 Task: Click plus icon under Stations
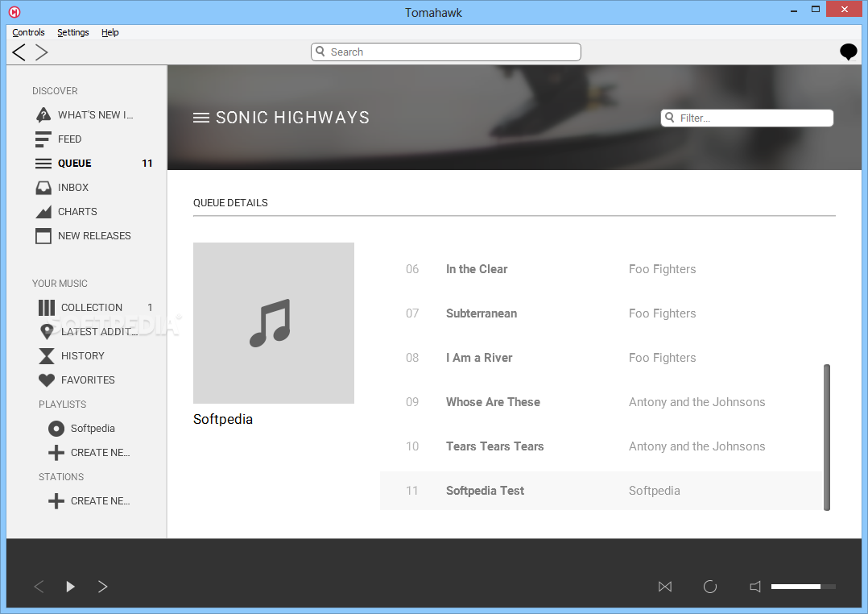click(56, 501)
